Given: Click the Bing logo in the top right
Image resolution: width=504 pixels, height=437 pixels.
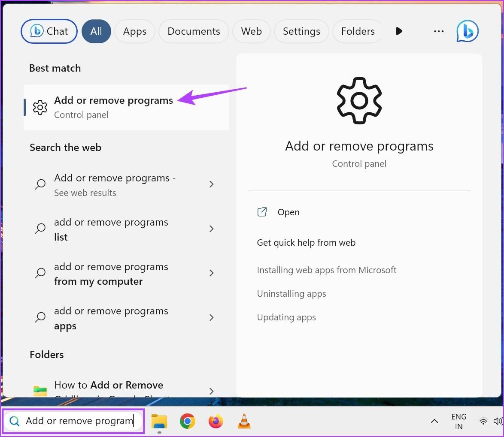Looking at the screenshot, I should pos(467,31).
